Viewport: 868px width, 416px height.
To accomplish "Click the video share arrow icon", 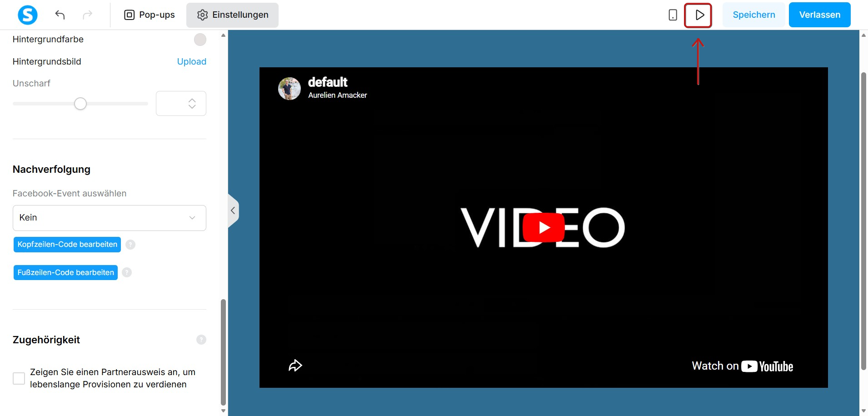I will (x=295, y=366).
